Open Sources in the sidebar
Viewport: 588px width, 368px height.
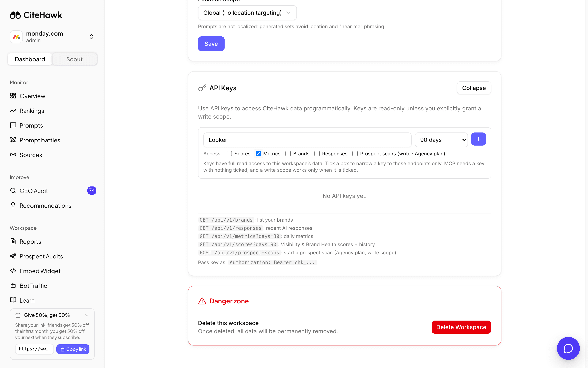click(52, 155)
